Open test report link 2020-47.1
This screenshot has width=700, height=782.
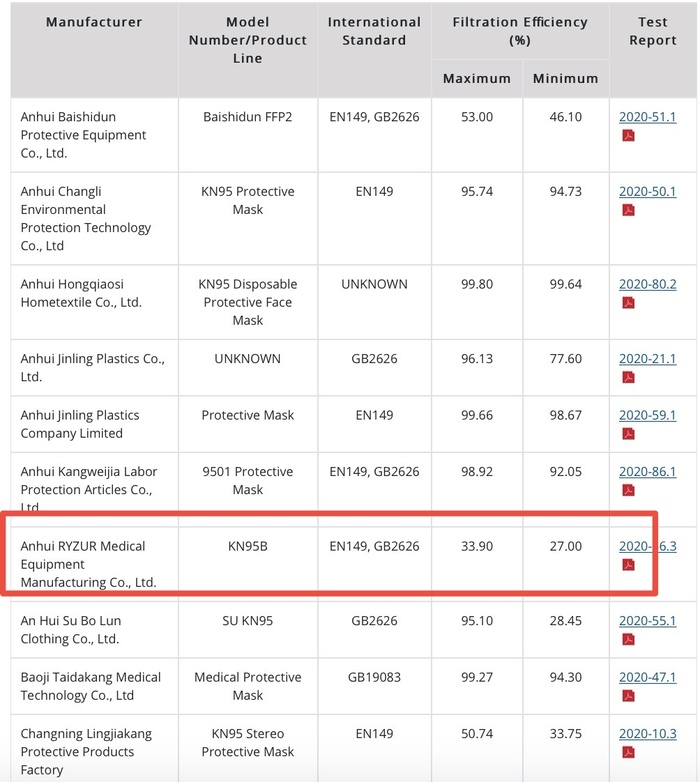648,677
